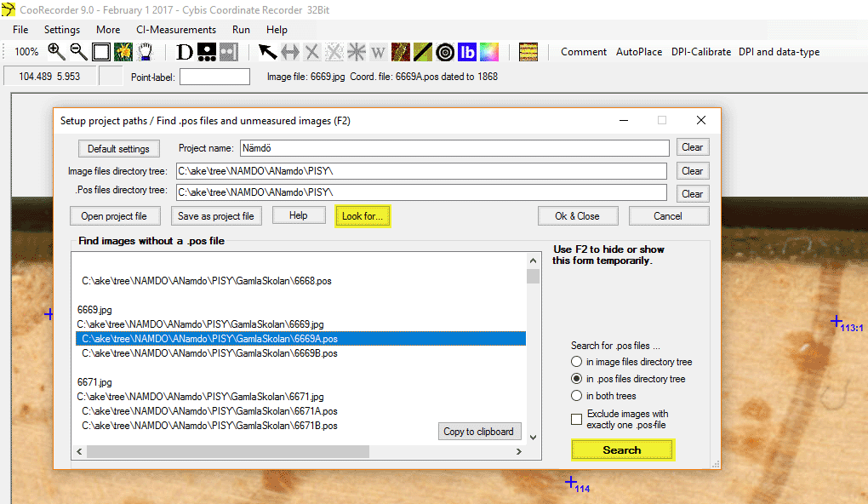Click the concentric rings target icon

click(x=445, y=52)
